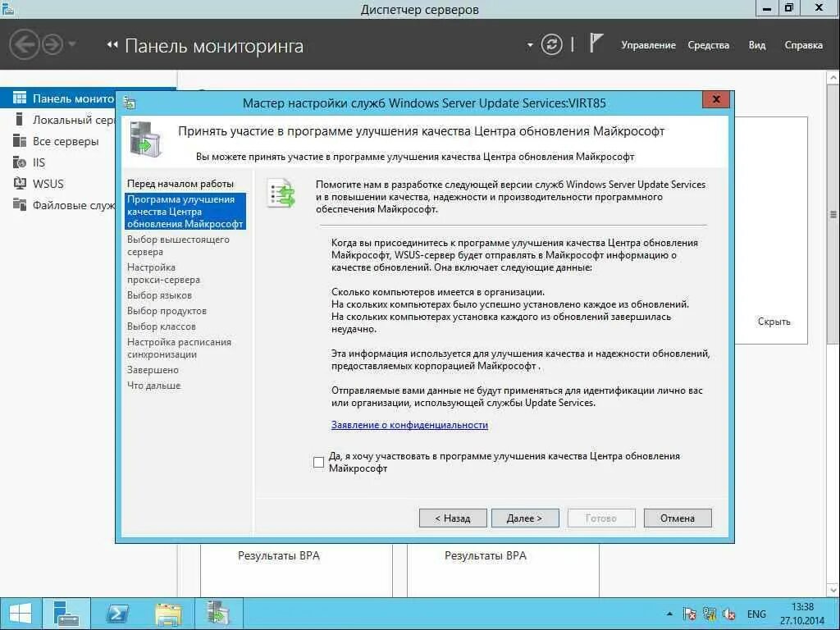Switch to WSUS wizard taskbar icon
The image size is (840, 630).
(217, 614)
